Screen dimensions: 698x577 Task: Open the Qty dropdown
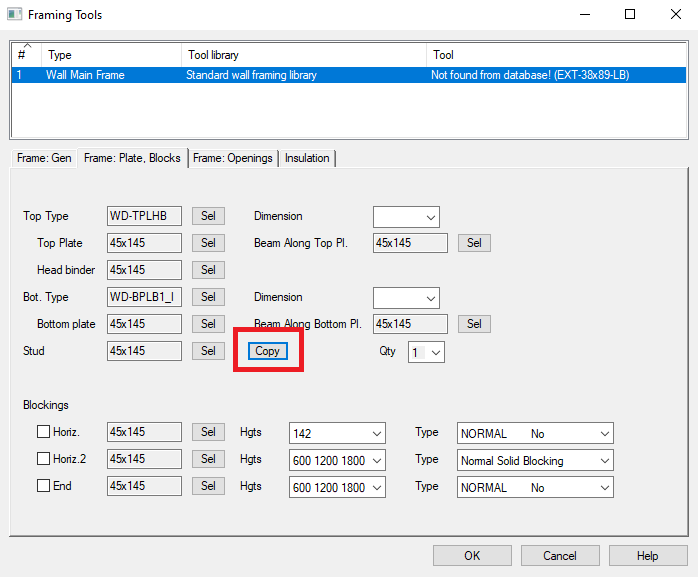(x=426, y=352)
